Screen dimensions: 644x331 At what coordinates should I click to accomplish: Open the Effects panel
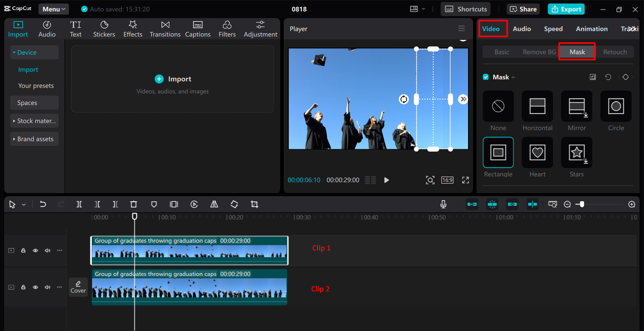tap(133, 29)
